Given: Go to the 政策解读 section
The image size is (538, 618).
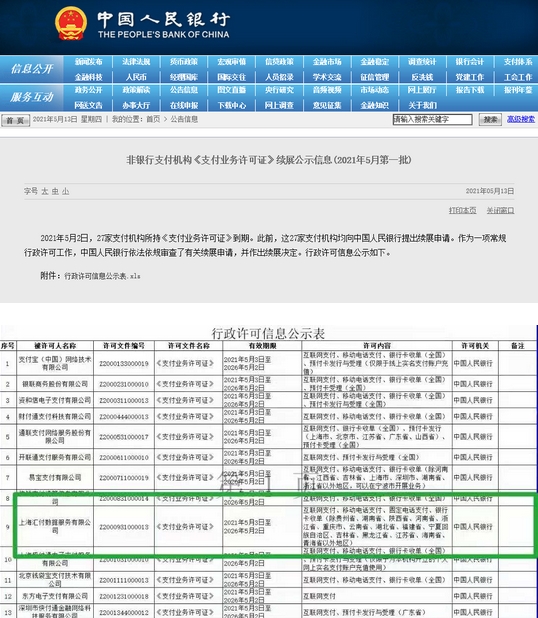Looking at the screenshot, I should click(x=136, y=90).
